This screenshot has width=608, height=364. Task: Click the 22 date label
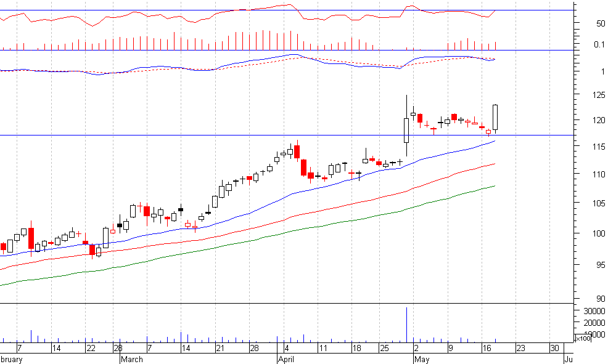click(x=91, y=348)
